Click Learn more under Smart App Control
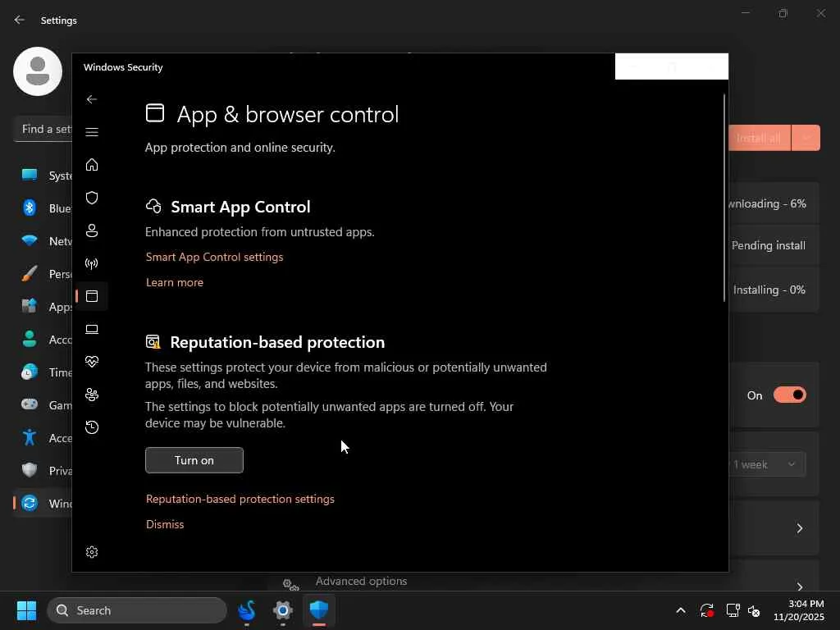This screenshot has width=840, height=630. point(175,282)
